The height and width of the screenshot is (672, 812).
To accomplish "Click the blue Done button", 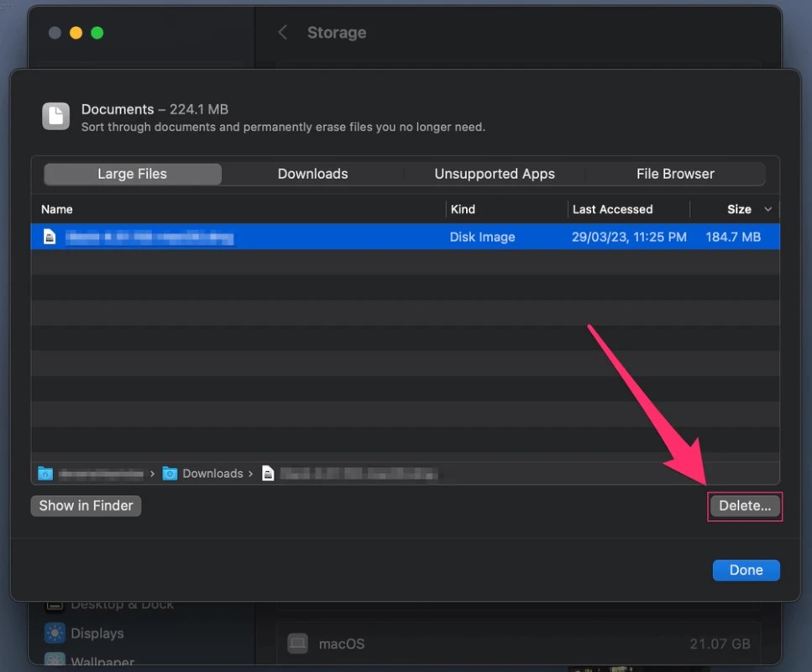I will [746, 570].
